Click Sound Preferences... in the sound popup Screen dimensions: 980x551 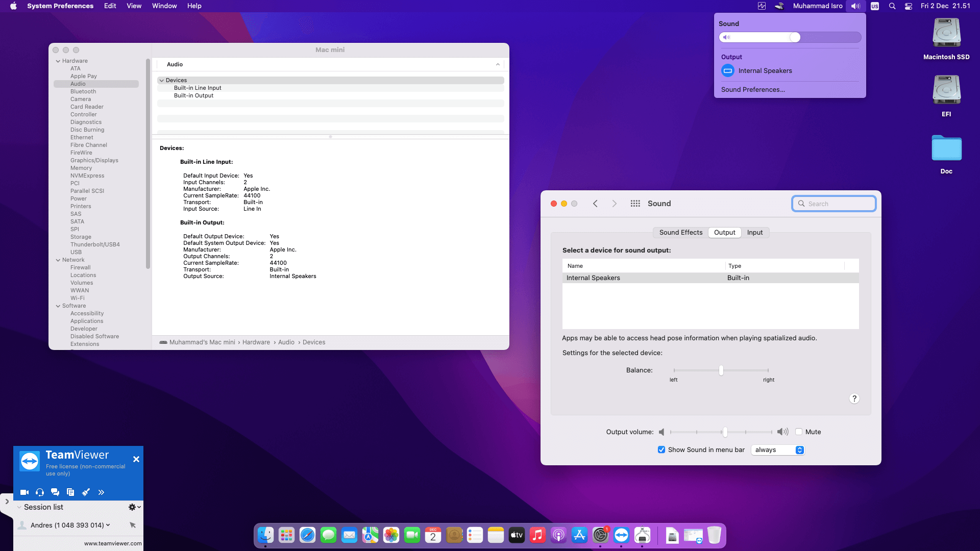[753, 89]
